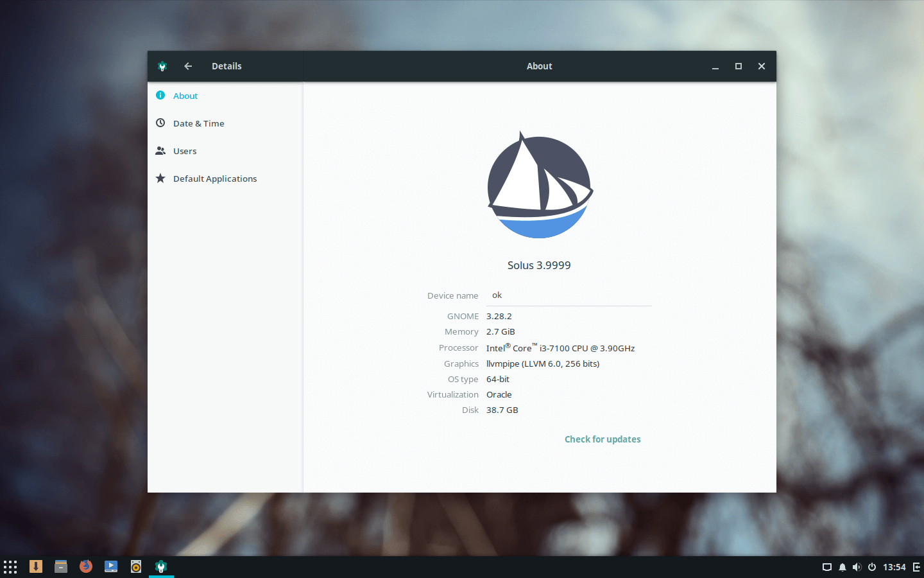The height and width of the screenshot is (578, 924).
Task: Click the Solus 3.9999 version text
Action: [x=539, y=265]
